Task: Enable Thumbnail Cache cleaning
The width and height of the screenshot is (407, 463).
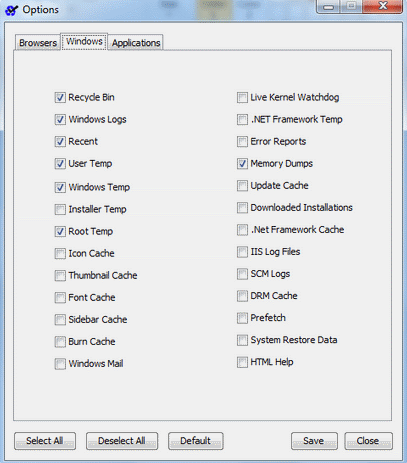Action: pyautogui.click(x=60, y=276)
